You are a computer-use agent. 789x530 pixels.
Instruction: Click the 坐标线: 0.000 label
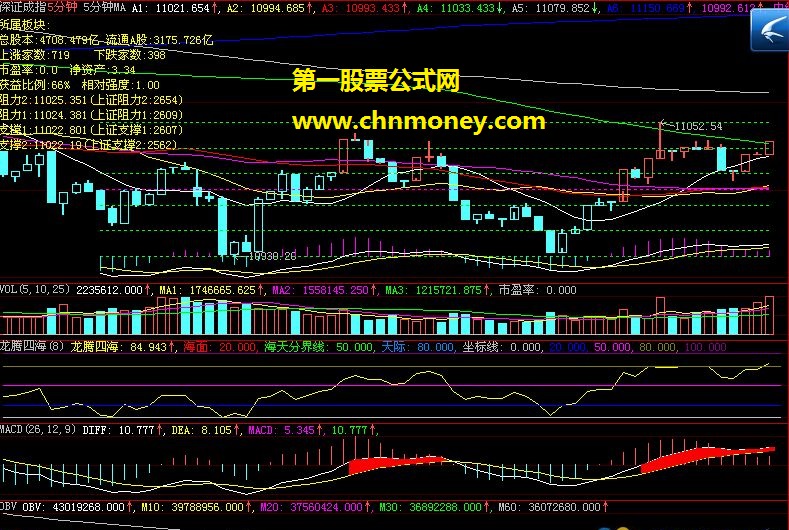tap(502, 347)
